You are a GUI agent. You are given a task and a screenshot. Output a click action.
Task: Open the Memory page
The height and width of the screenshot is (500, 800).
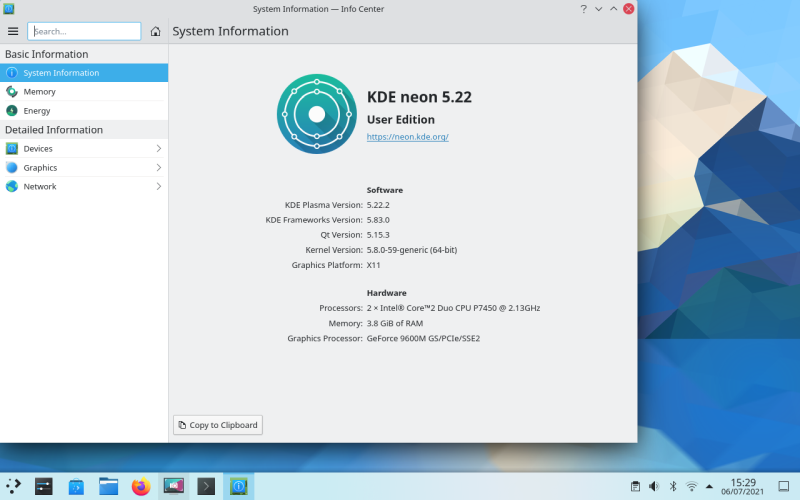[84, 91]
